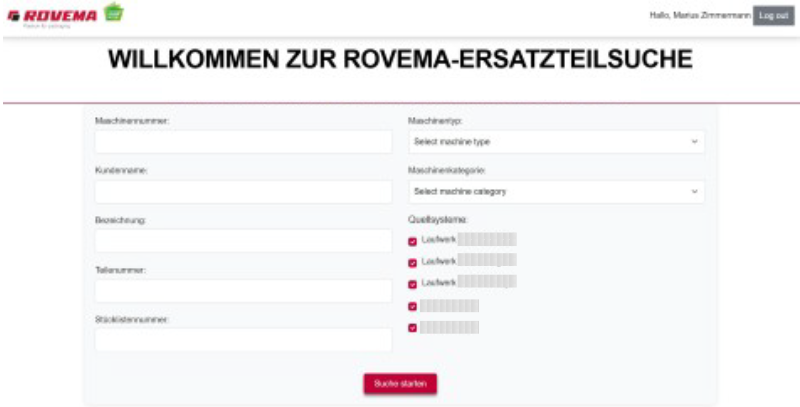Uncheck the last Quellsysteme checkbox
The height and width of the screenshot is (407, 800).
click(412, 327)
